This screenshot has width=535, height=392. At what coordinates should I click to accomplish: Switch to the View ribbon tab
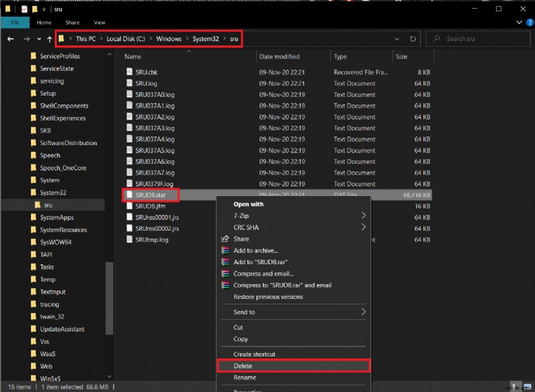pyautogui.click(x=99, y=23)
